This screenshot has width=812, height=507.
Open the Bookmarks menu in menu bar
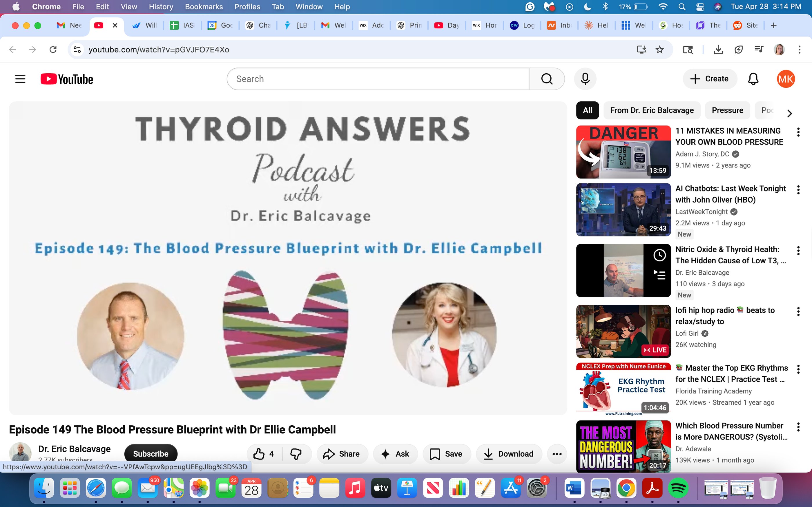click(x=204, y=7)
